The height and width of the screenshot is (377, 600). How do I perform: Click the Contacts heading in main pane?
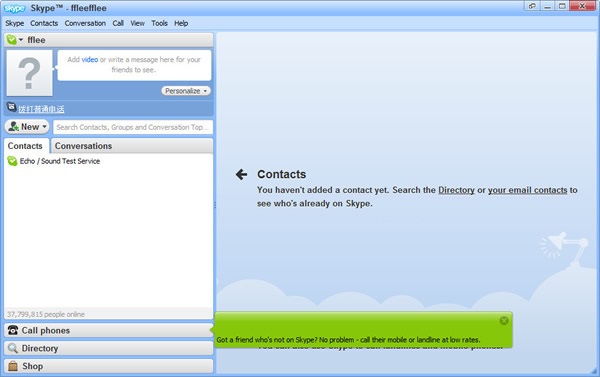click(x=282, y=175)
